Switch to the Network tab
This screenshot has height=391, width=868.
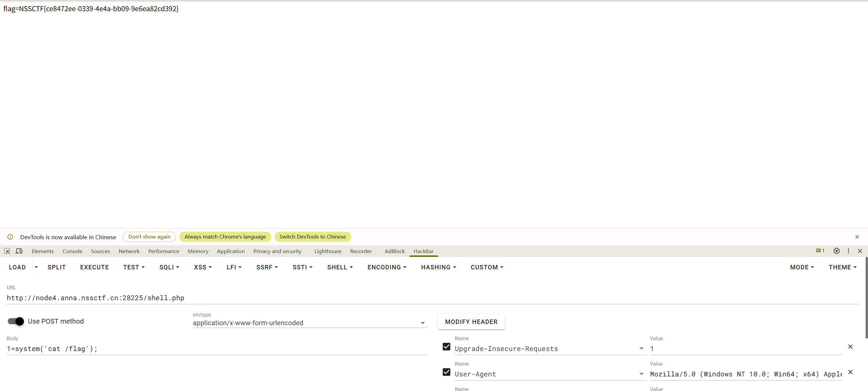coord(129,251)
